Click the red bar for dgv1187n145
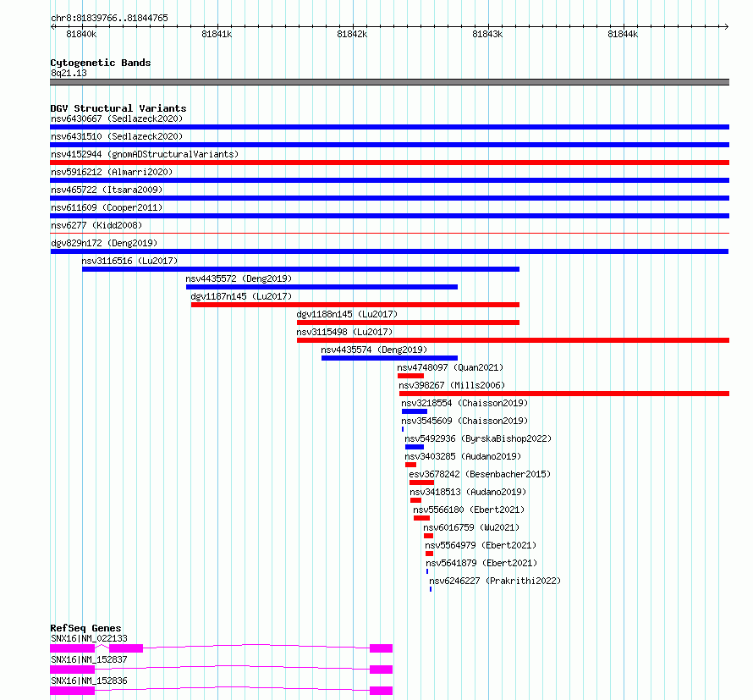Viewport: 753px width, 700px height. click(355, 305)
